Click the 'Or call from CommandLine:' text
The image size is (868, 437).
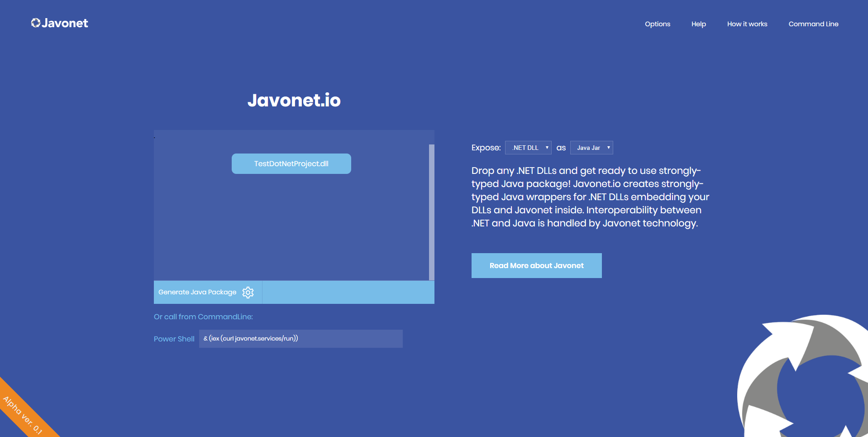pos(203,317)
